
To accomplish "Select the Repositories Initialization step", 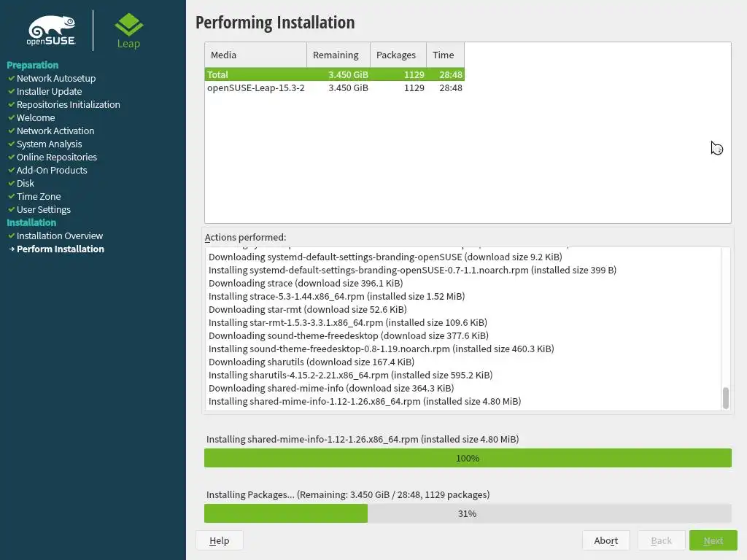I will point(68,104).
